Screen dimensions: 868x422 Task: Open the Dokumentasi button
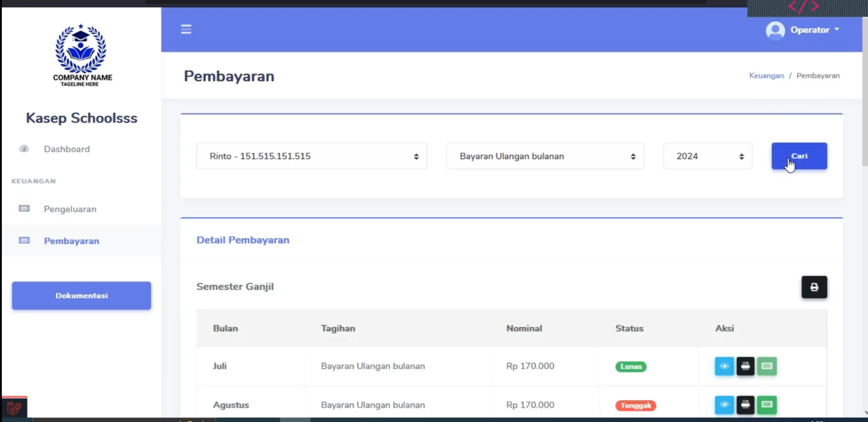[82, 296]
